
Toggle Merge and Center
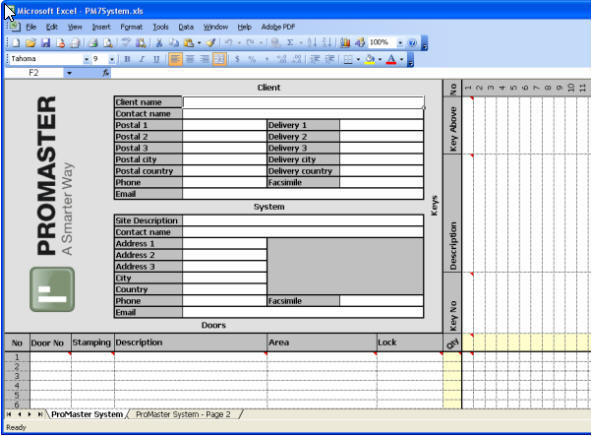click(x=219, y=59)
